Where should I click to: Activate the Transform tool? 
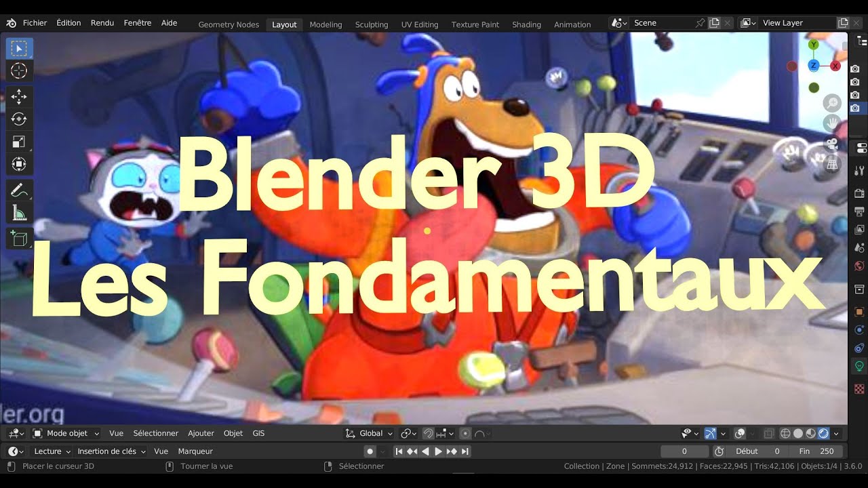click(19, 164)
